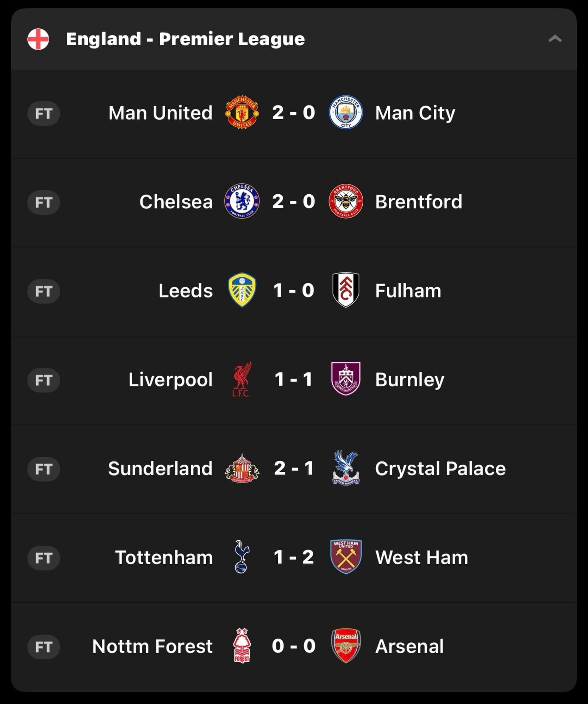This screenshot has height=704, width=588.
Task: Click the Tottenham cockerel logo
Action: pos(242,557)
